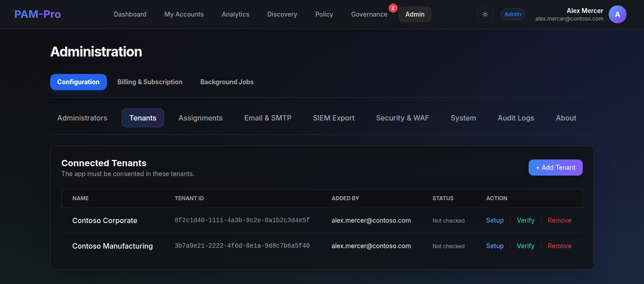The image size is (644, 284).
Task: Open the user avatar 'A' menu
Action: [618, 14]
